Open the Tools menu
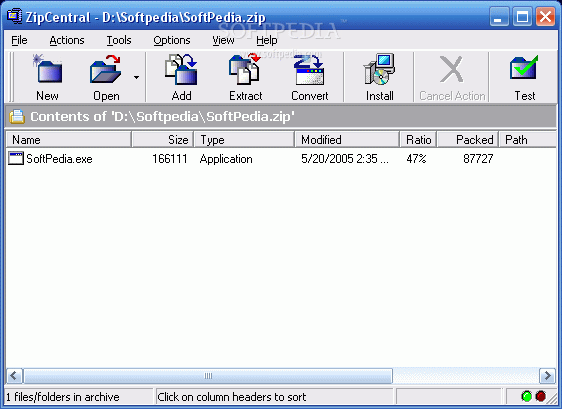The image size is (562, 409). [x=119, y=40]
